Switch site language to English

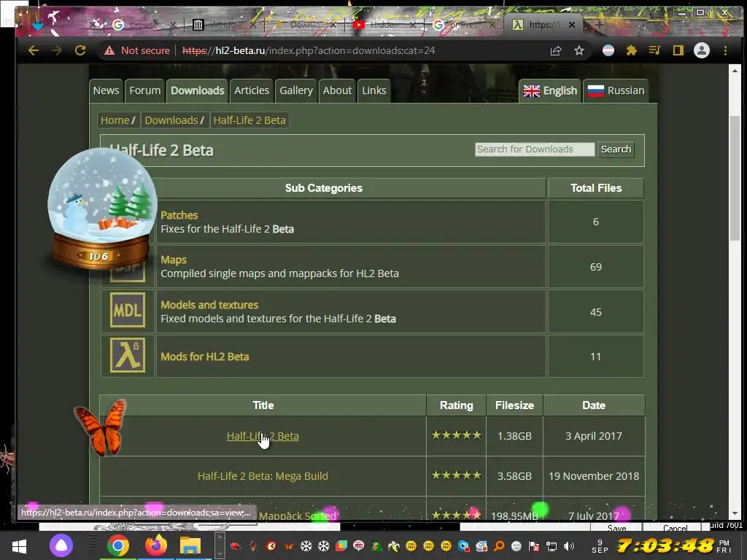(x=550, y=90)
